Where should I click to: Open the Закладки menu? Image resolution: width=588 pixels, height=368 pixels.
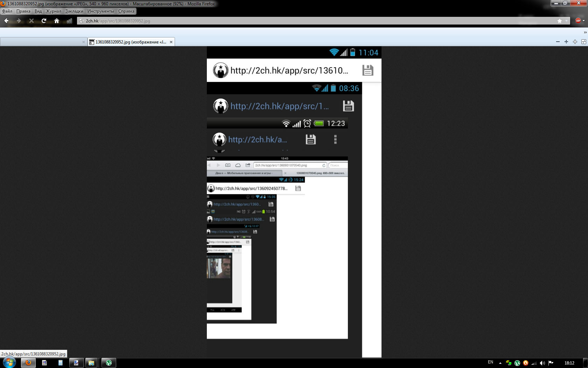[74, 11]
